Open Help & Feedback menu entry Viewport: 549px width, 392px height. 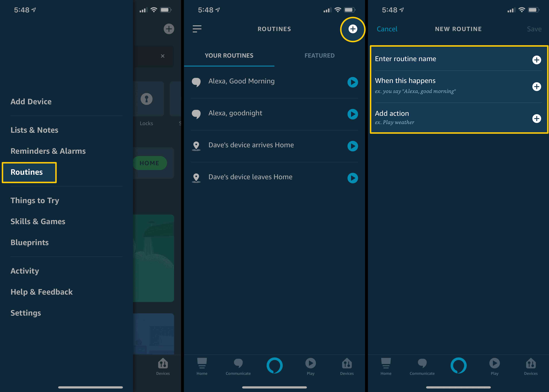click(42, 292)
